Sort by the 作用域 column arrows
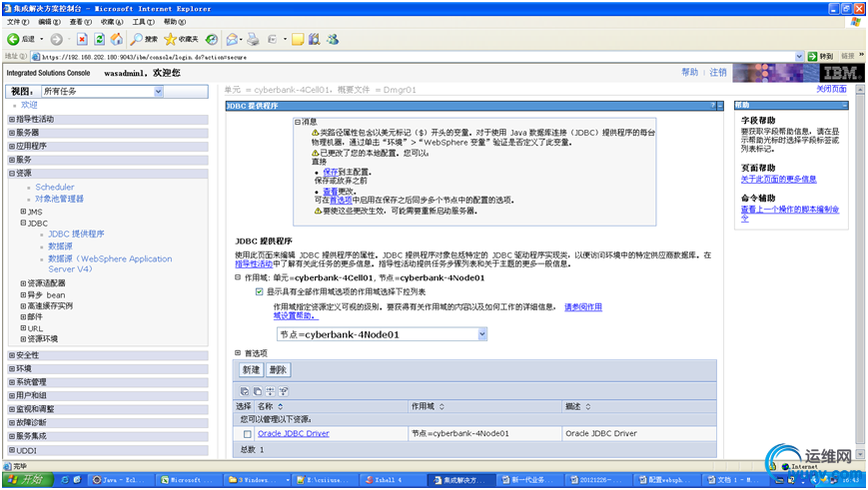868x490 pixels. [441, 406]
